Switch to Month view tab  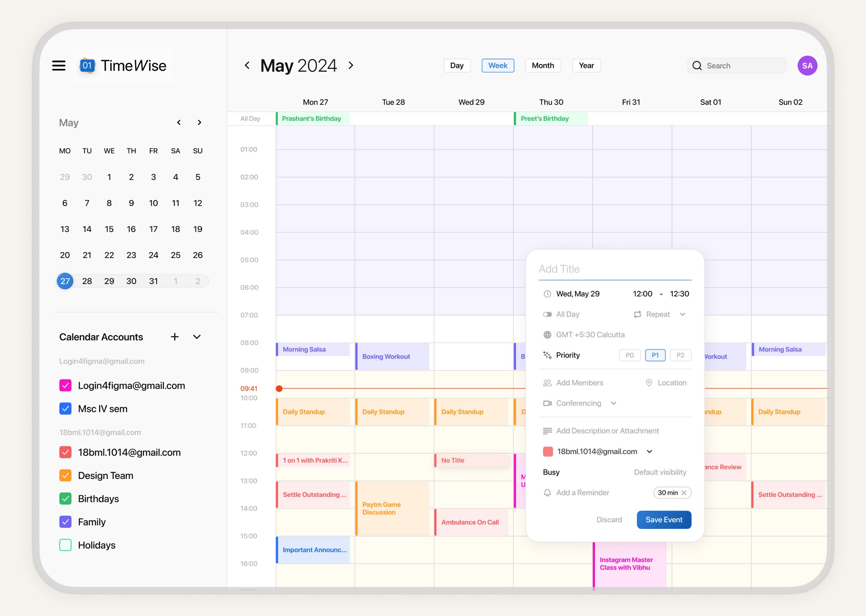pos(542,65)
